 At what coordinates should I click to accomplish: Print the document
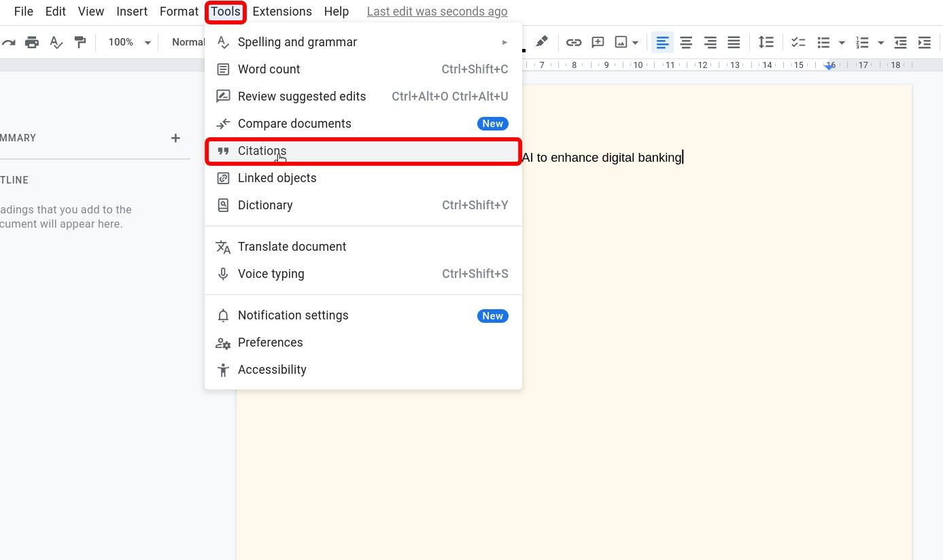coord(32,41)
